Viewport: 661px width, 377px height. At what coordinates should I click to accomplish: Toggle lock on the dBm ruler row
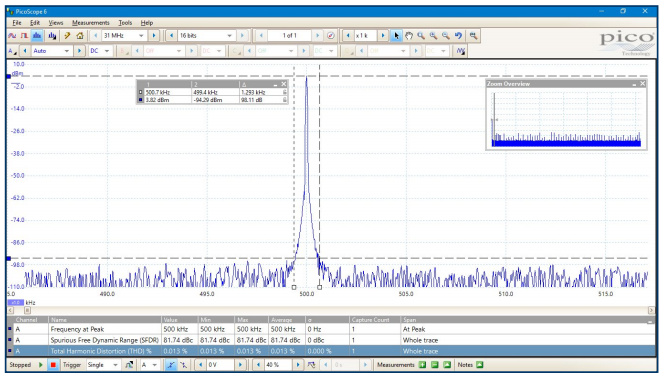[285, 100]
